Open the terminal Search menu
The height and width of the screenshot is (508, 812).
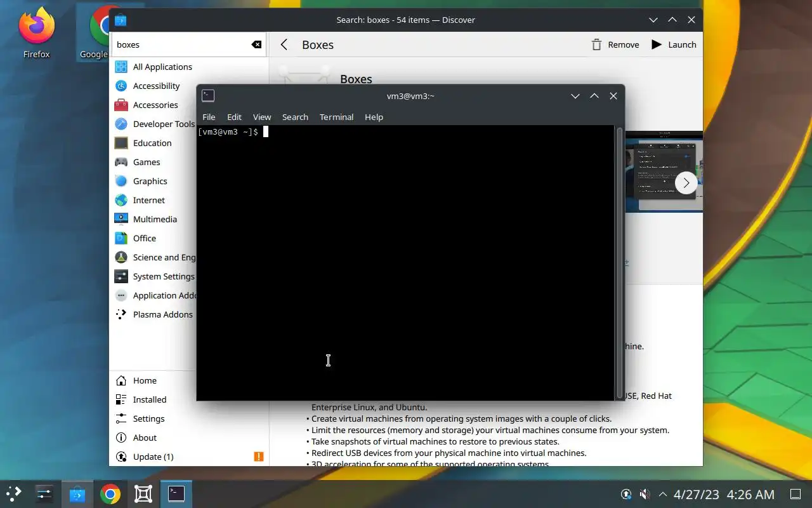pyautogui.click(x=295, y=117)
